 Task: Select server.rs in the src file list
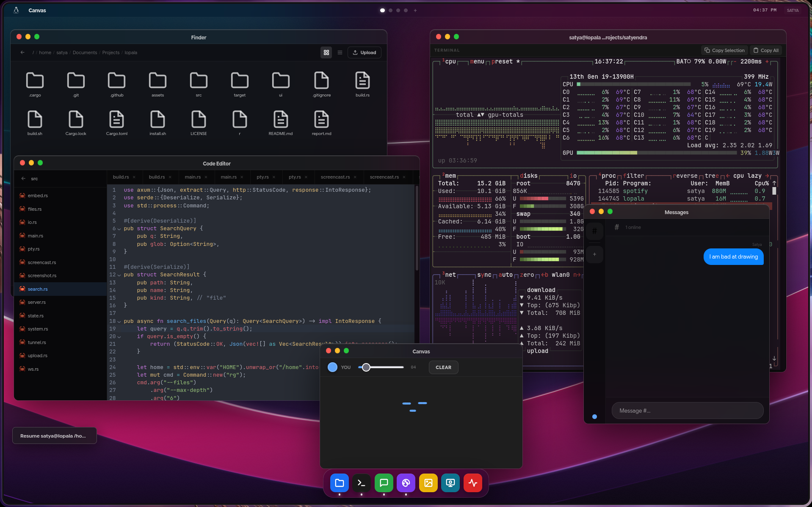(37, 302)
